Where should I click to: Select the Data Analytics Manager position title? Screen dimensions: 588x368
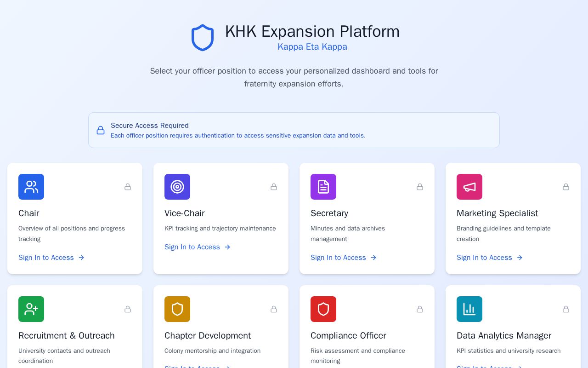point(504,335)
